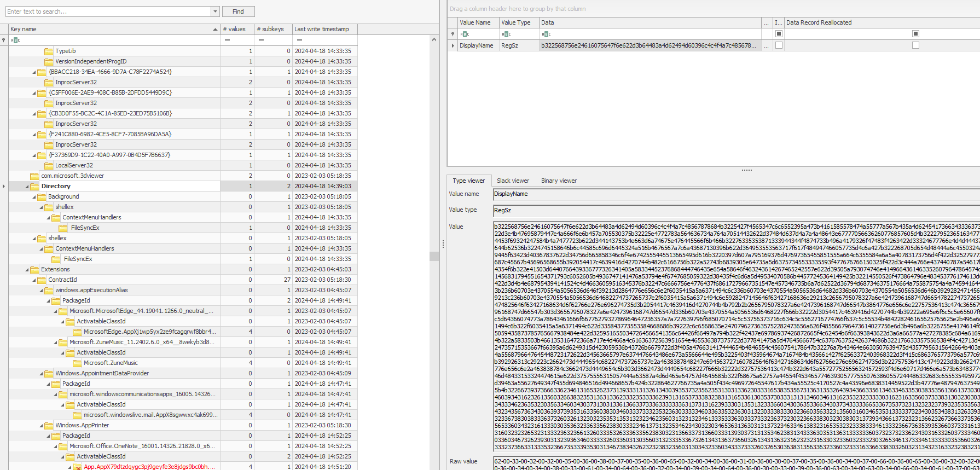Click the Data column header
The width and height of the screenshot is (980, 470).
pos(650,22)
